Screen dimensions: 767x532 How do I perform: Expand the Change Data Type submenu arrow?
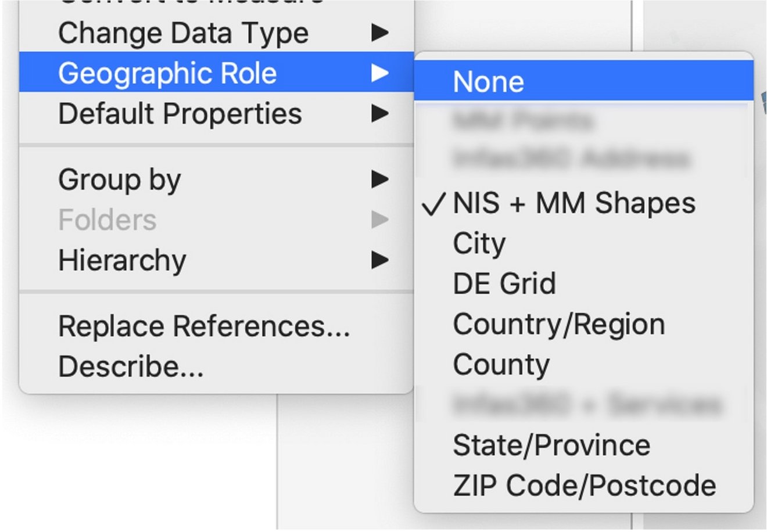(x=379, y=33)
